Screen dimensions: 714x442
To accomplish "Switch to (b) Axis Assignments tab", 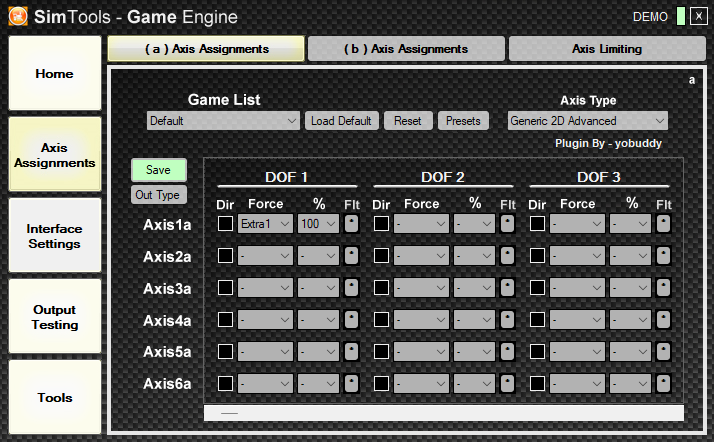I will (x=406, y=49).
